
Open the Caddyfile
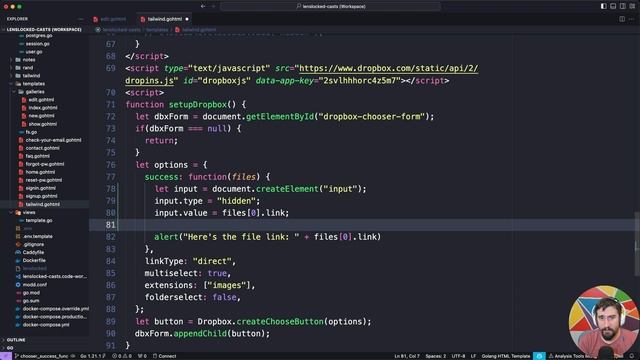[x=33, y=252]
